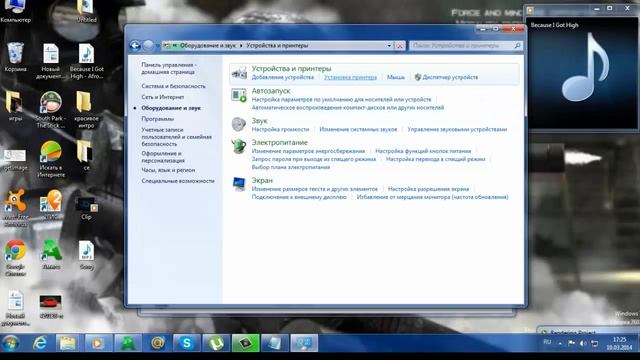Open the Автозапуск category icon

pyautogui.click(x=239, y=96)
